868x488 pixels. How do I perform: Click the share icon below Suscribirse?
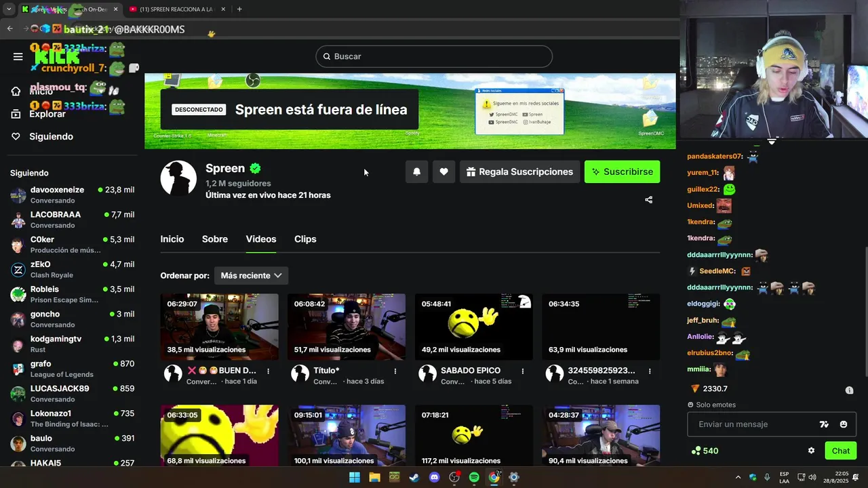point(649,200)
